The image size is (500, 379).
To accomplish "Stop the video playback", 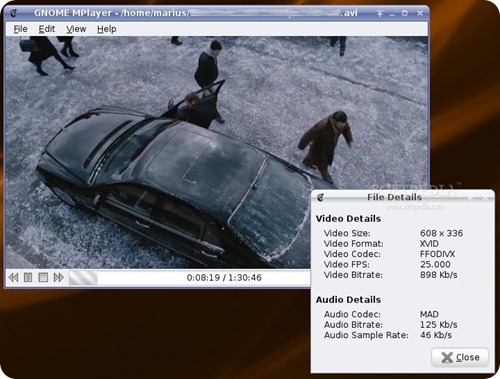I will (43, 277).
